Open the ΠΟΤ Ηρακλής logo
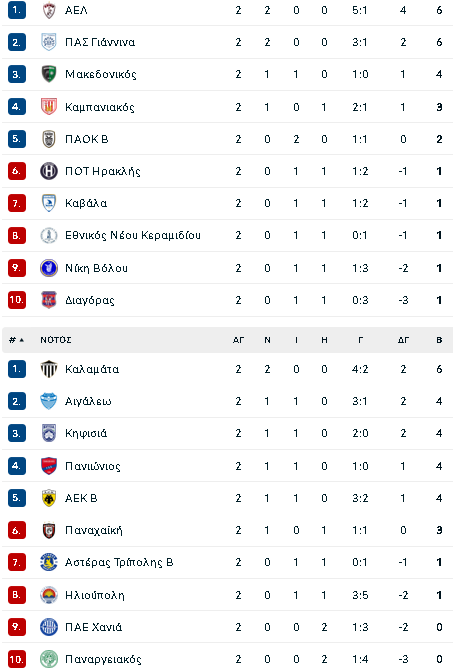Viewport: 453px width, 672px height. (x=49, y=171)
